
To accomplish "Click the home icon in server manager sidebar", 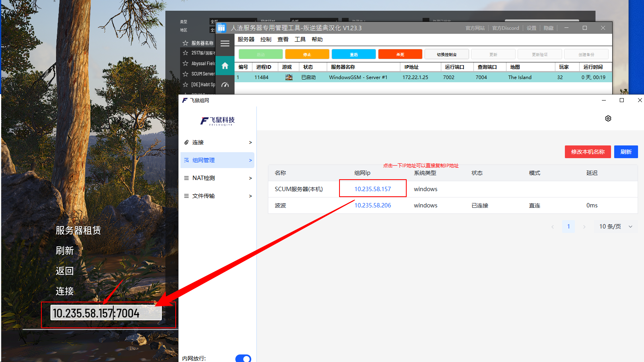I will coord(225,66).
